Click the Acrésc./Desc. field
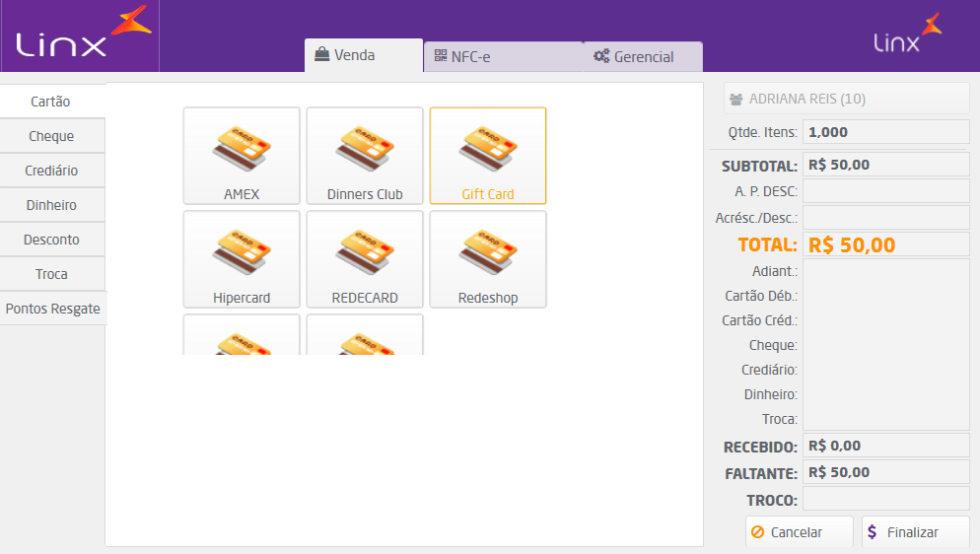The image size is (980, 554). (885, 217)
